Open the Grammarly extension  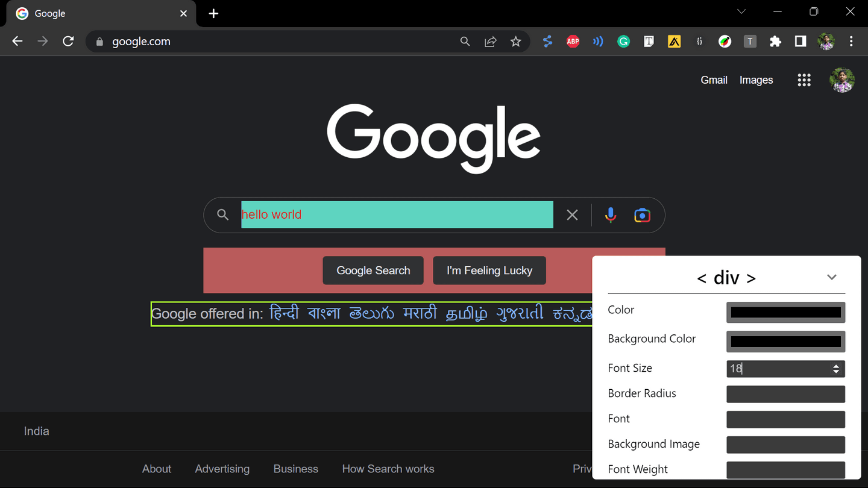point(623,42)
